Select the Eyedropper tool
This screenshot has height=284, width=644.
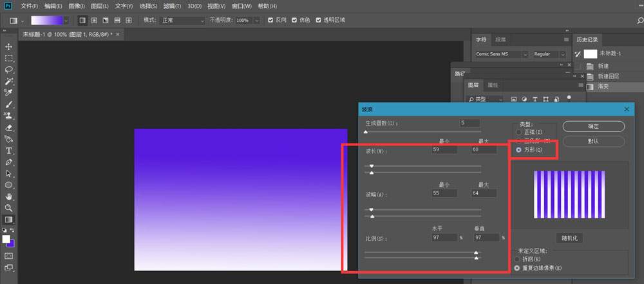(x=9, y=93)
